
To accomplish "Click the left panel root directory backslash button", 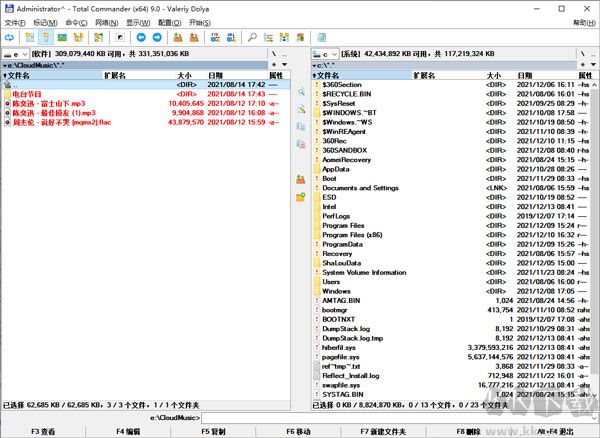I will click(274, 54).
